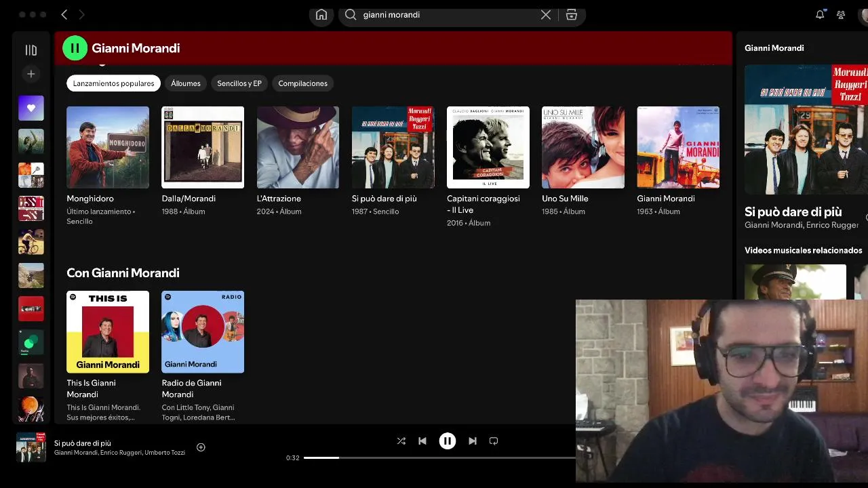Click This Is Gianni Morandi title
The height and width of the screenshot is (488, 868).
click(x=91, y=388)
